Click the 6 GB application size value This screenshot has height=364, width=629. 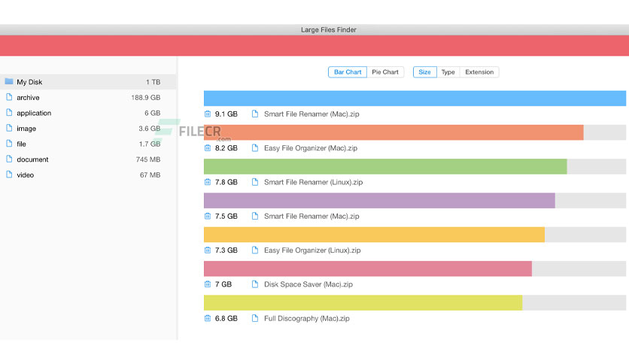point(153,113)
